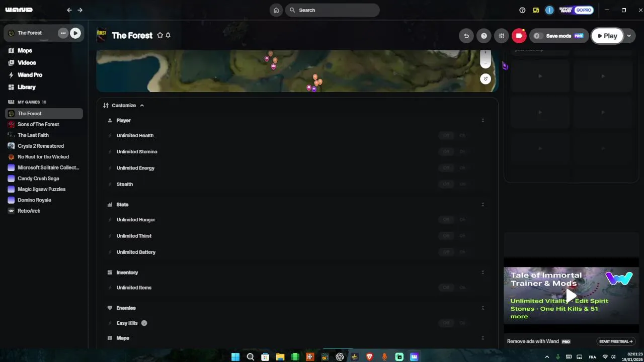The width and height of the screenshot is (644, 362).
Task: Open dropdown arrow beside Play
Action: point(629,36)
